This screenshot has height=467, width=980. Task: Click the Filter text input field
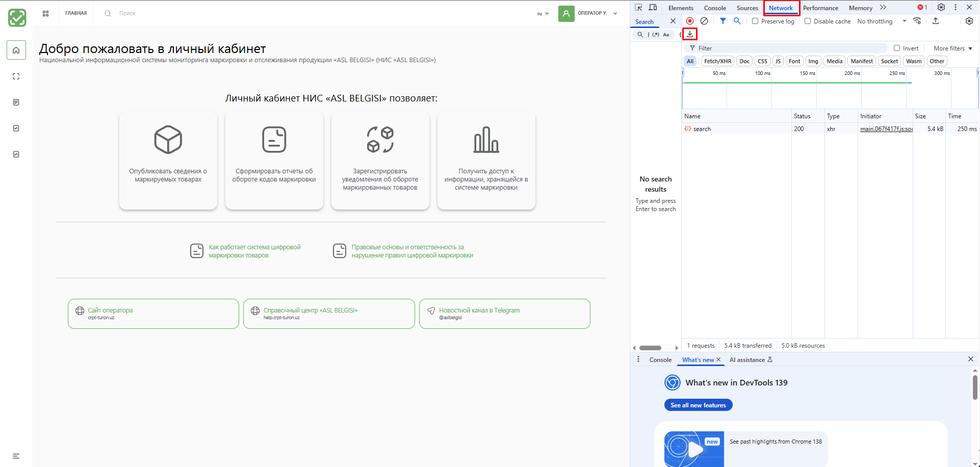tap(790, 48)
